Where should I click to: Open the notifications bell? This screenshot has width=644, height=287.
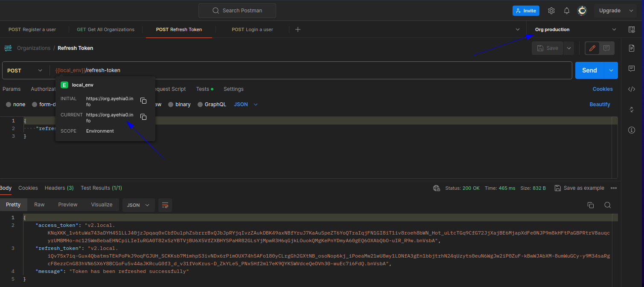[x=567, y=11]
